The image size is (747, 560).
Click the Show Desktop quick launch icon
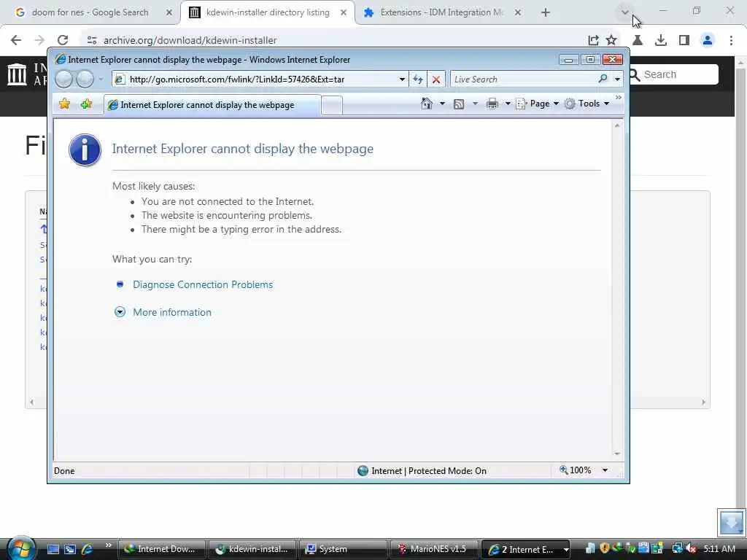(x=53, y=549)
